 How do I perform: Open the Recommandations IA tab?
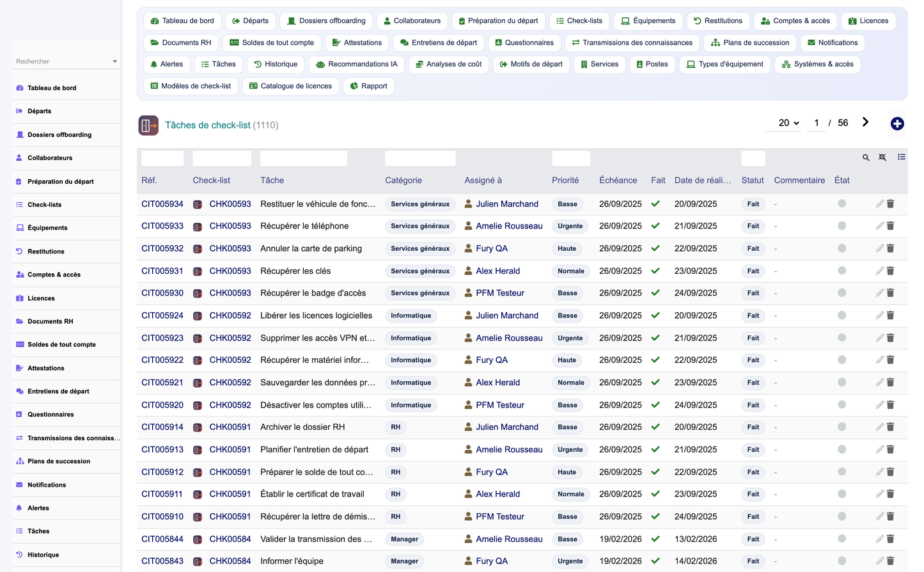(x=356, y=64)
